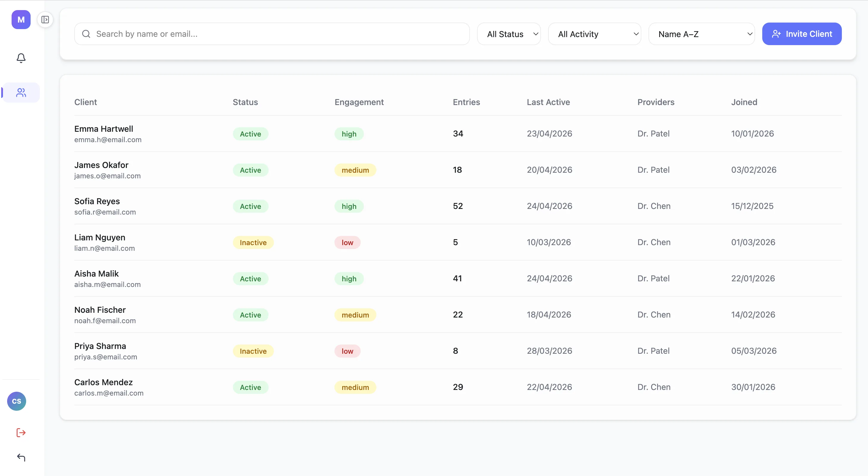The height and width of the screenshot is (476, 868).
Task: Click the red logout icon
Action: (x=21, y=433)
